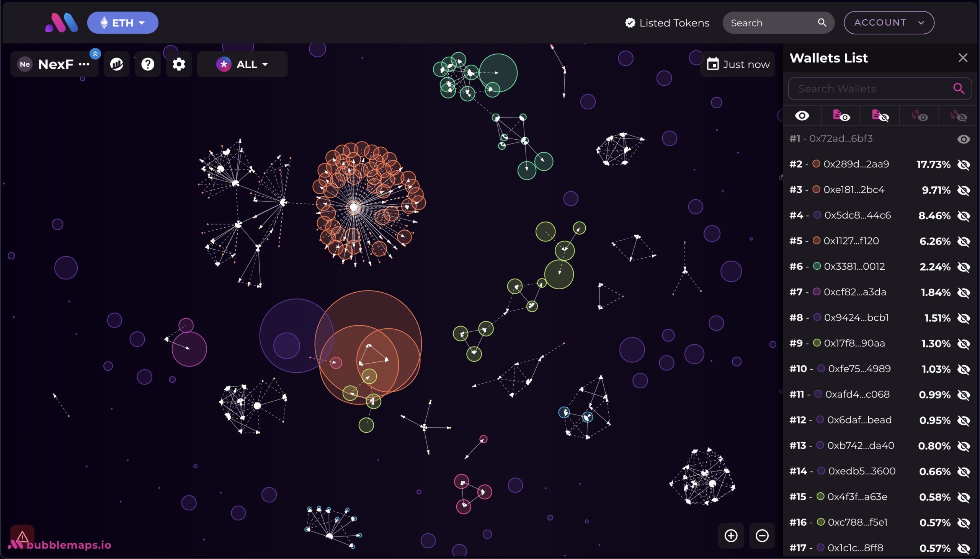This screenshot has height=559, width=980.
Task: Open NexF token options menu
Action: click(x=84, y=64)
